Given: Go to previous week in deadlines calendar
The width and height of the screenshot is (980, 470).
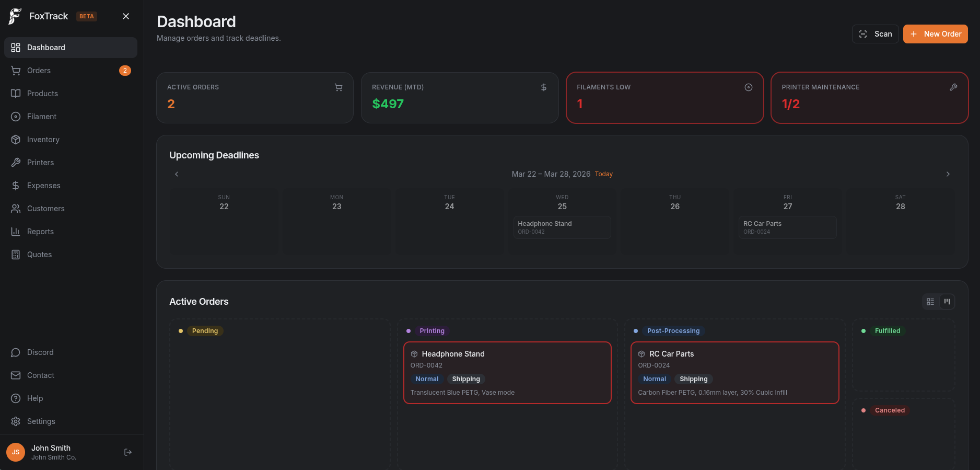Looking at the screenshot, I should pyautogui.click(x=177, y=174).
